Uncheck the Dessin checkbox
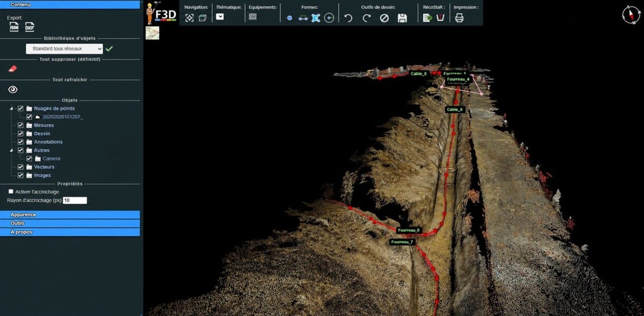This screenshot has height=316, width=644. 21,134
